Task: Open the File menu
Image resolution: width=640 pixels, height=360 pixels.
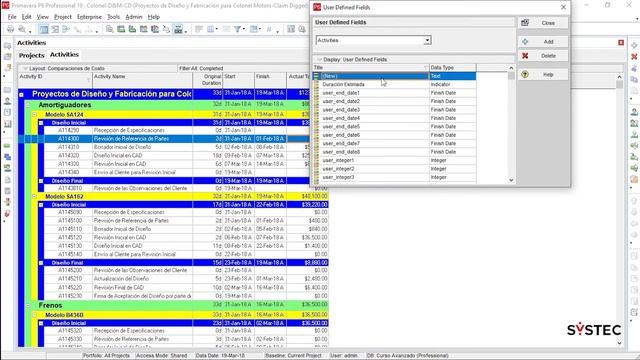Action: [x=12, y=17]
